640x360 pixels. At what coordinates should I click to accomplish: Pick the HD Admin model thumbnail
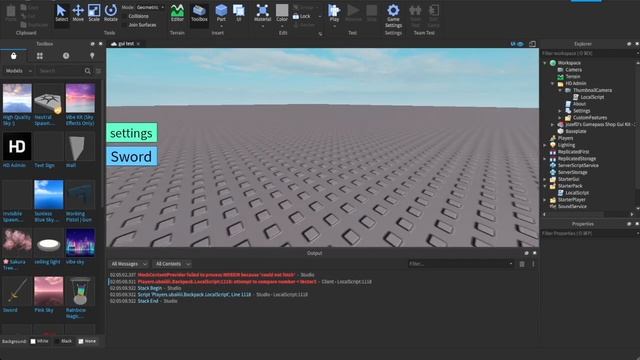pyautogui.click(x=17, y=146)
